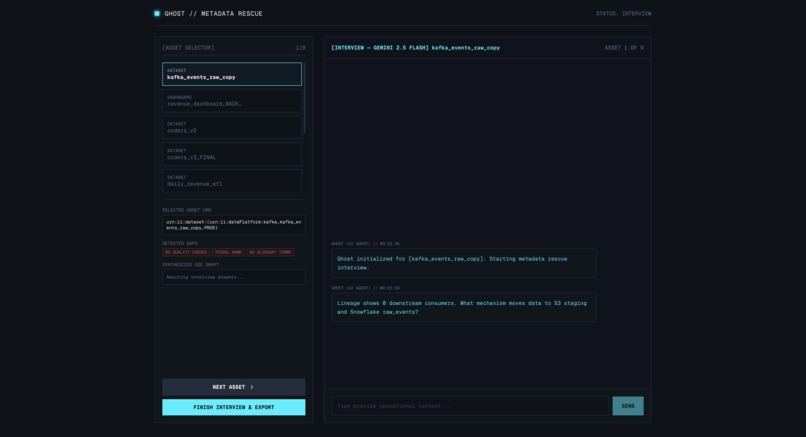
Task: Select the daily_revenue_etl dataset
Action: click(232, 180)
